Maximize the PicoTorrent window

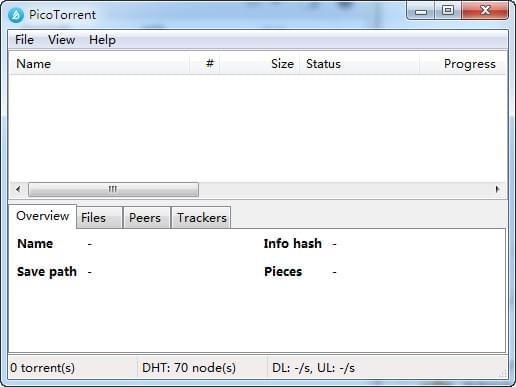click(448, 11)
